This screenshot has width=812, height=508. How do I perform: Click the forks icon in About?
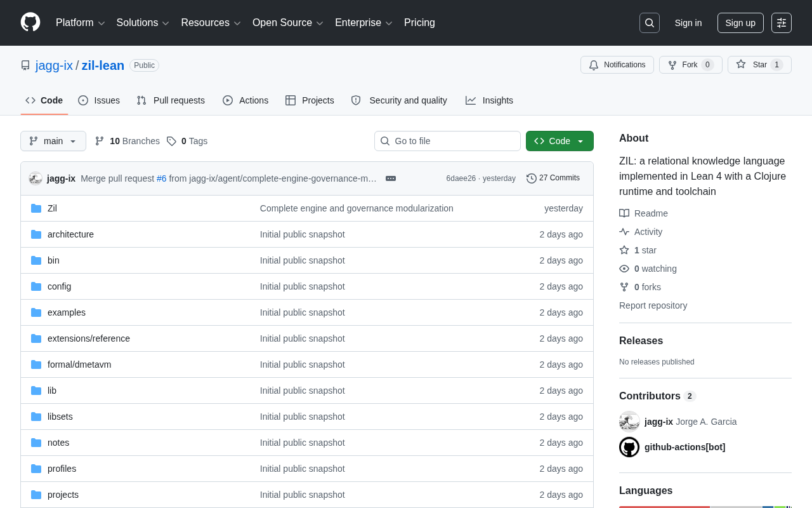(x=624, y=287)
